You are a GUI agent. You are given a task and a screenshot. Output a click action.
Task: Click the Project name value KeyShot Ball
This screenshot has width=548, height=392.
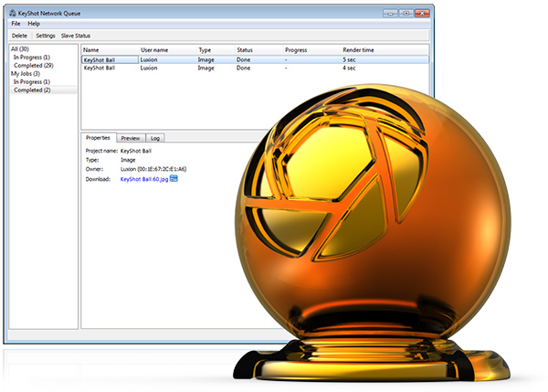coord(136,151)
